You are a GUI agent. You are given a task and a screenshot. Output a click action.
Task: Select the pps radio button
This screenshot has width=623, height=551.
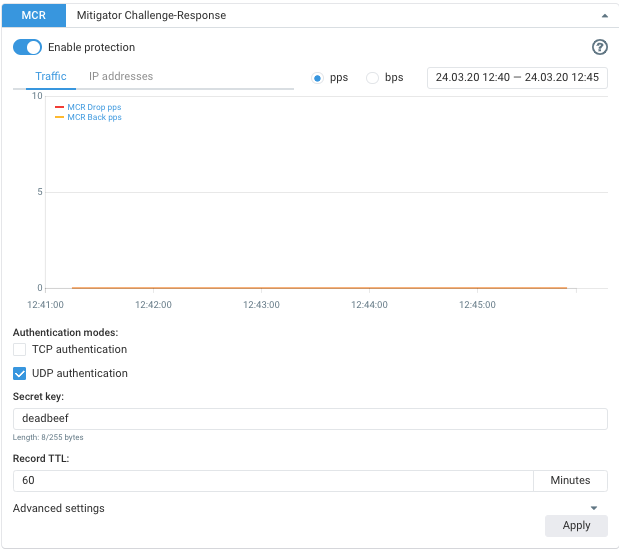click(x=318, y=78)
